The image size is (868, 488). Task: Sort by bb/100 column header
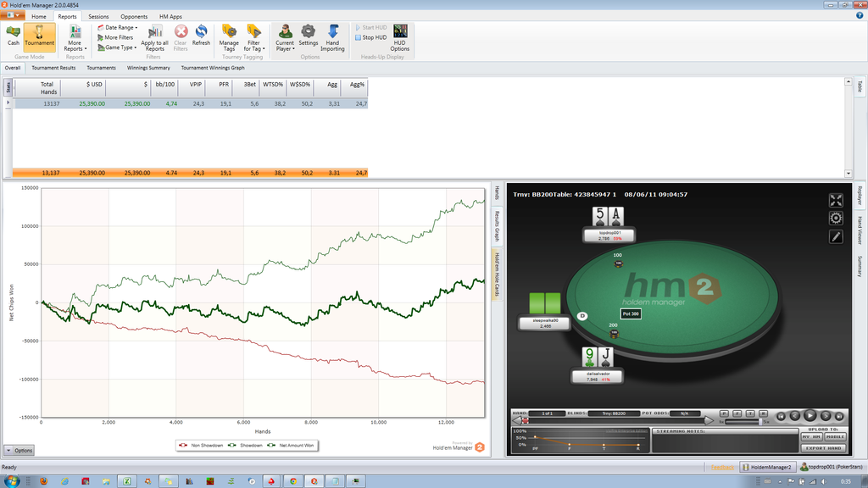tap(164, 88)
